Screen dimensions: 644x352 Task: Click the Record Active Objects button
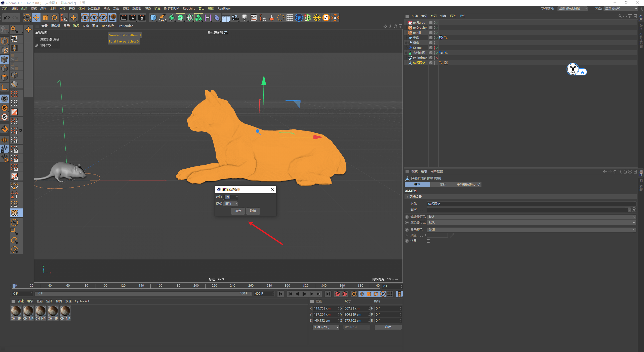click(x=338, y=294)
